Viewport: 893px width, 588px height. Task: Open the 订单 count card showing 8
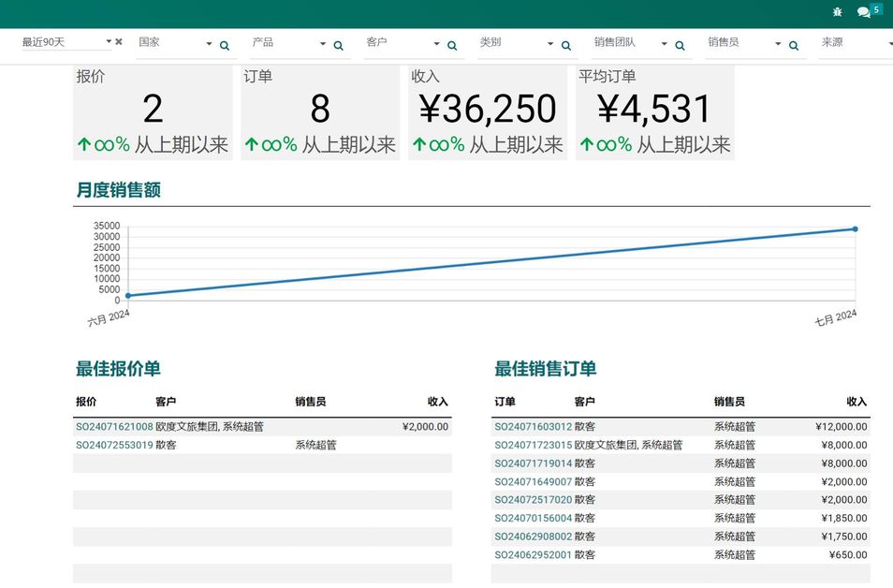pyautogui.click(x=320, y=112)
